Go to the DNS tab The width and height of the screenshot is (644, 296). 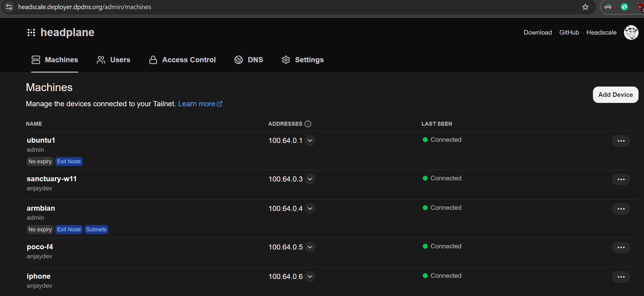click(249, 60)
